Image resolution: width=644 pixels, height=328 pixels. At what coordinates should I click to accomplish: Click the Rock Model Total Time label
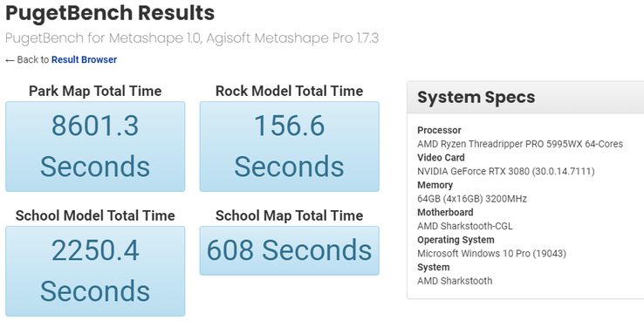coord(289,91)
